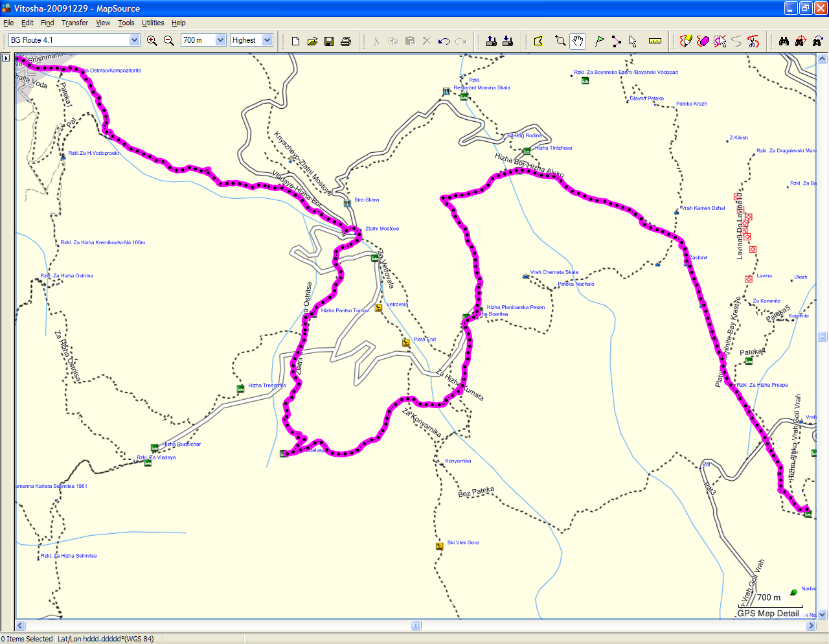Image resolution: width=829 pixels, height=644 pixels.
Task: Click the Hizha Tintzhava waypoint icon
Action: tap(527, 151)
